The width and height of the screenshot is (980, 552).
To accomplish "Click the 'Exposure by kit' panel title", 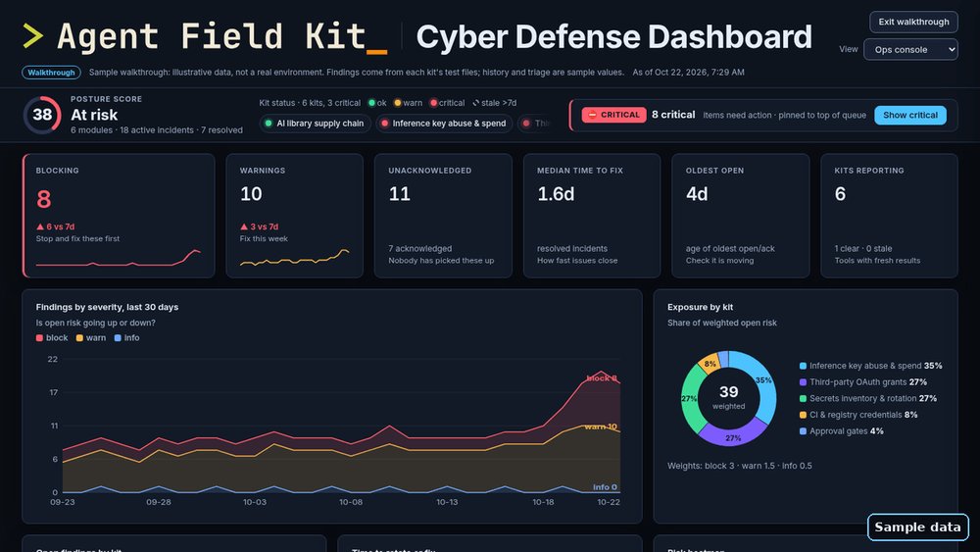I will 700,307.
